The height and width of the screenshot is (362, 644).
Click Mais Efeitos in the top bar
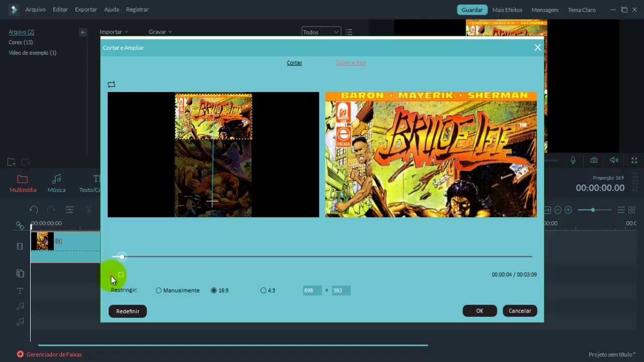[x=507, y=10]
